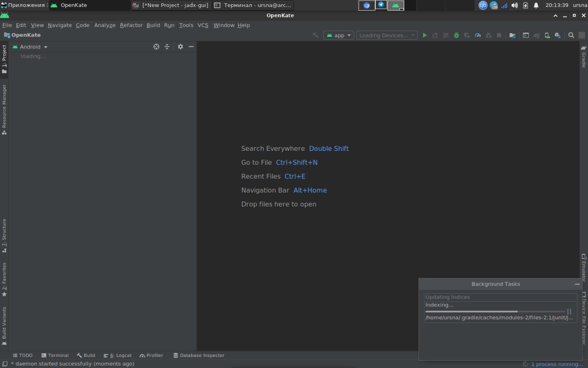Click the Chrome workspace icon in top panel
This screenshot has height=368, width=588.
367,6
